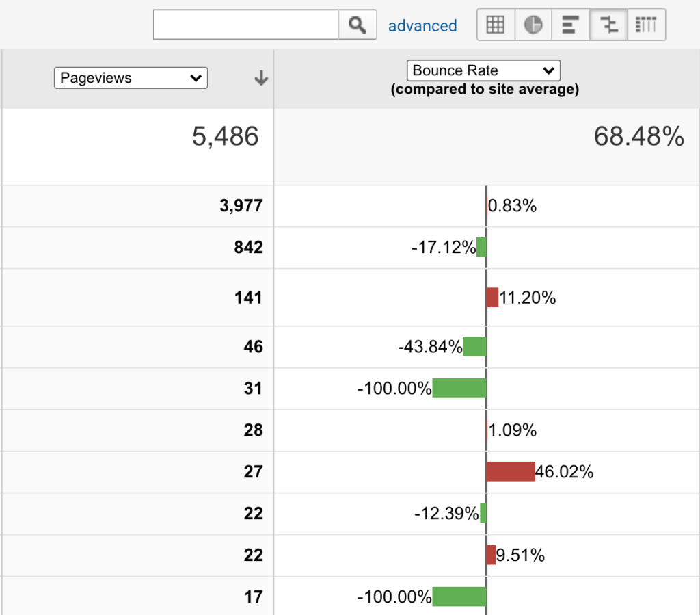Image resolution: width=700 pixels, height=615 pixels.
Task: Switch to the performance bar view
Action: (x=571, y=25)
